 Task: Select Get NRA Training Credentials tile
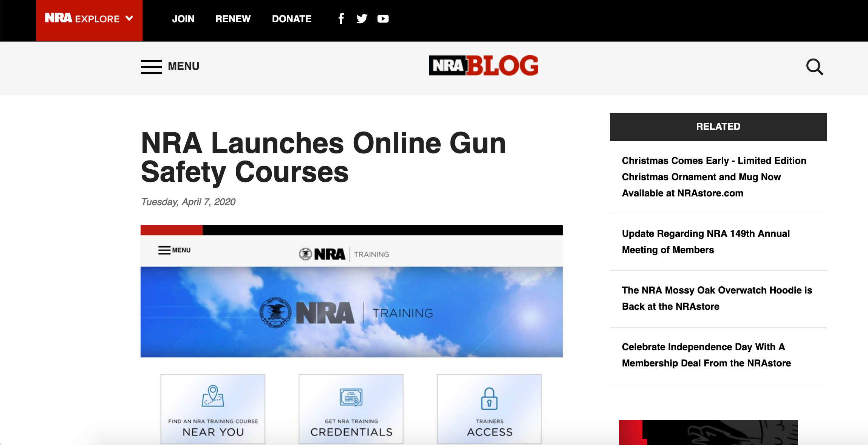(x=351, y=409)
